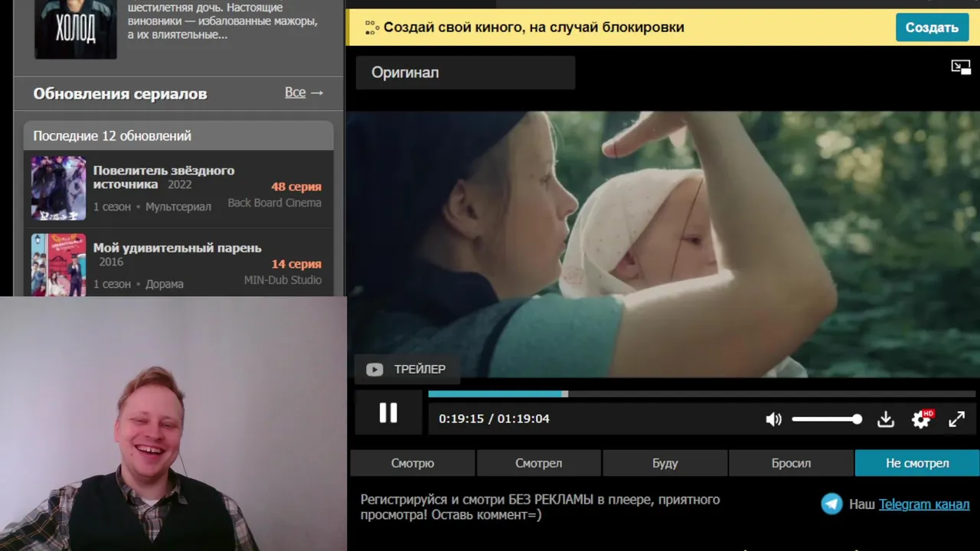Screen dimensions: 980x551
Task: Open the 'Трейлер' button
Action: (x=407, y=370)
